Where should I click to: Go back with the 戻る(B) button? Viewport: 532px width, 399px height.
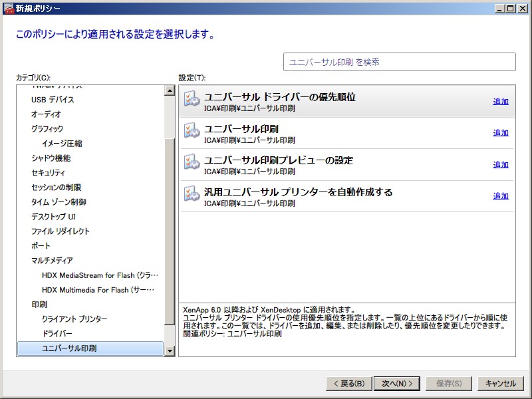point(348,383)
